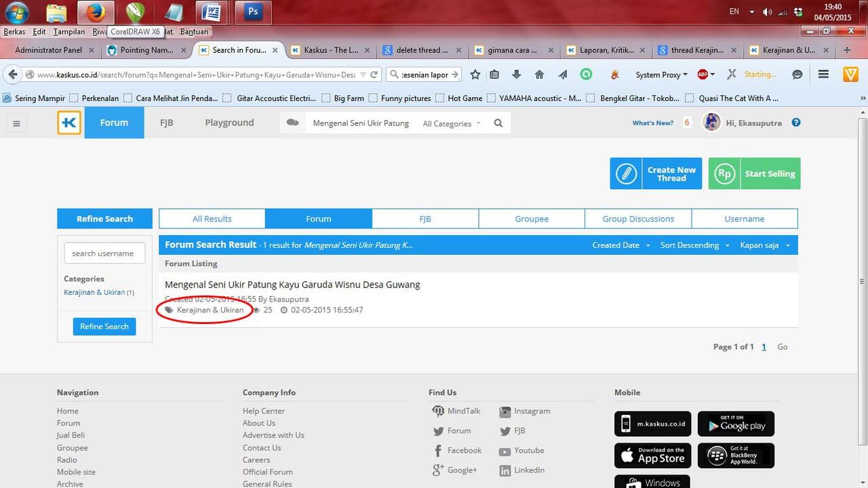
Task: Switch to the FJB results tab
Action: (x=425, y=219)
